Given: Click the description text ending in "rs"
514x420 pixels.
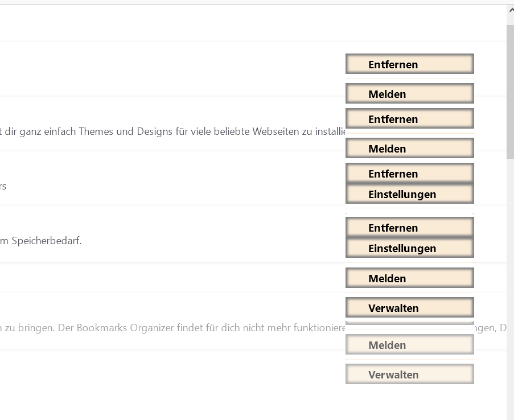Looking at the screenshot, I should pyautogui.click(x=3, y=186).
